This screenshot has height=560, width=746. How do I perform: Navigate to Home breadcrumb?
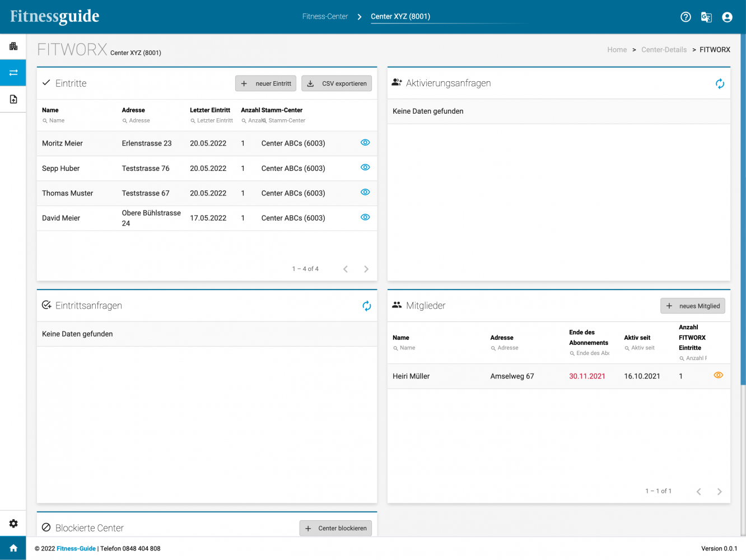tap(617, 50)
